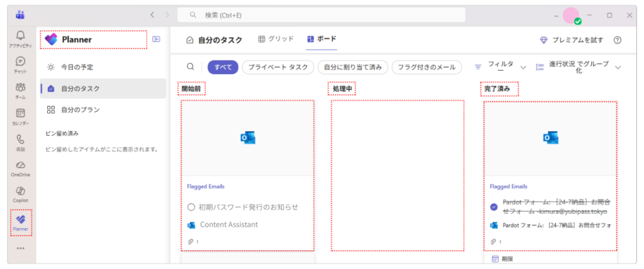Click the attachment paperclip on Pardot card
Image resolution: width=644 pixels, height=269 pixels.
click(494, 242)
